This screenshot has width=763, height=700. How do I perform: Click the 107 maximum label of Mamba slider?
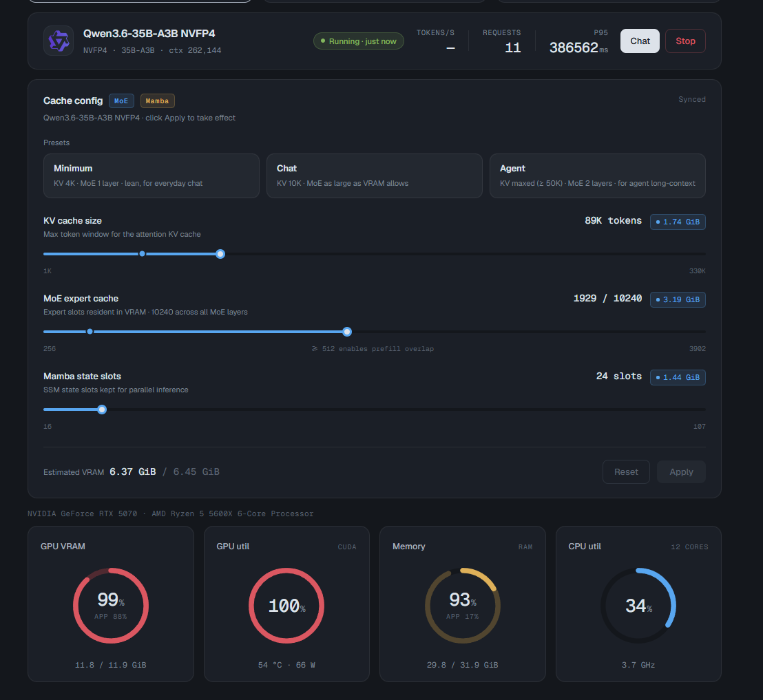point(699,427)
